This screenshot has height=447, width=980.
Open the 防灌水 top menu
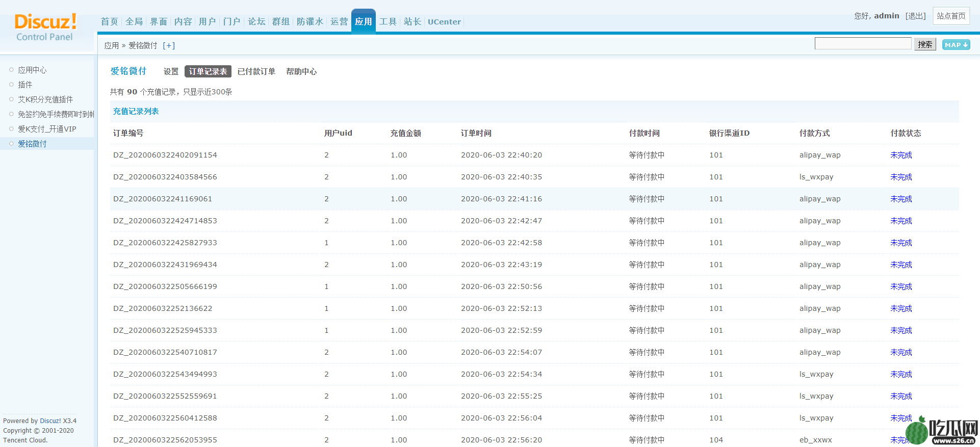pos(310,21)
